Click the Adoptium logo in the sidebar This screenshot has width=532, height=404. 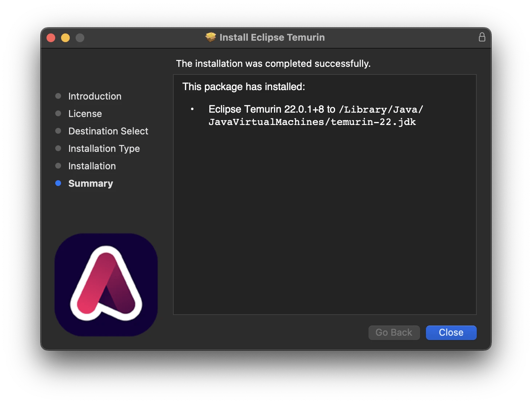pos(106,284)
